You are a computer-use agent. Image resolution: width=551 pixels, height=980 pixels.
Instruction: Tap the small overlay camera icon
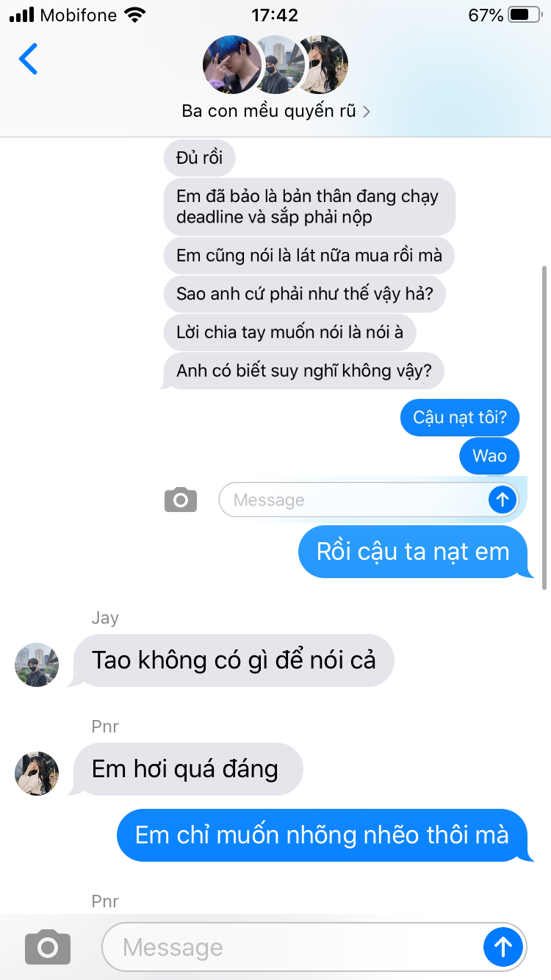pyautogui.click(x=181, y=500)
